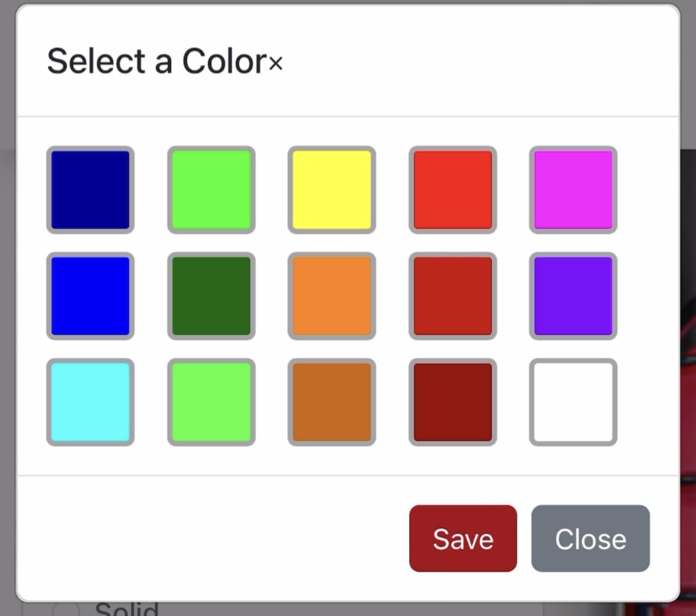Image resolution: width=696 pixels, height=616 pixels.
Task: Dismiss dialog with the × icon
Action: click(276, 63)
